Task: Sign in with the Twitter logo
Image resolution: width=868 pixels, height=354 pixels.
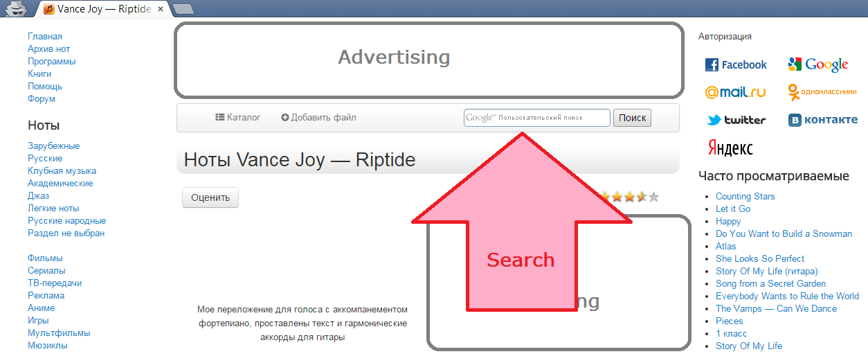Action: click(736, 120)
